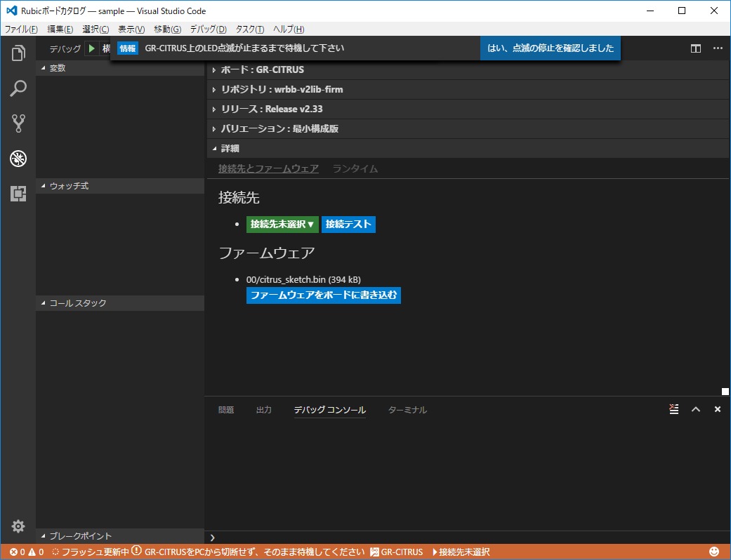Select the デバッグ コンソール tab

(x=329, y=410)
